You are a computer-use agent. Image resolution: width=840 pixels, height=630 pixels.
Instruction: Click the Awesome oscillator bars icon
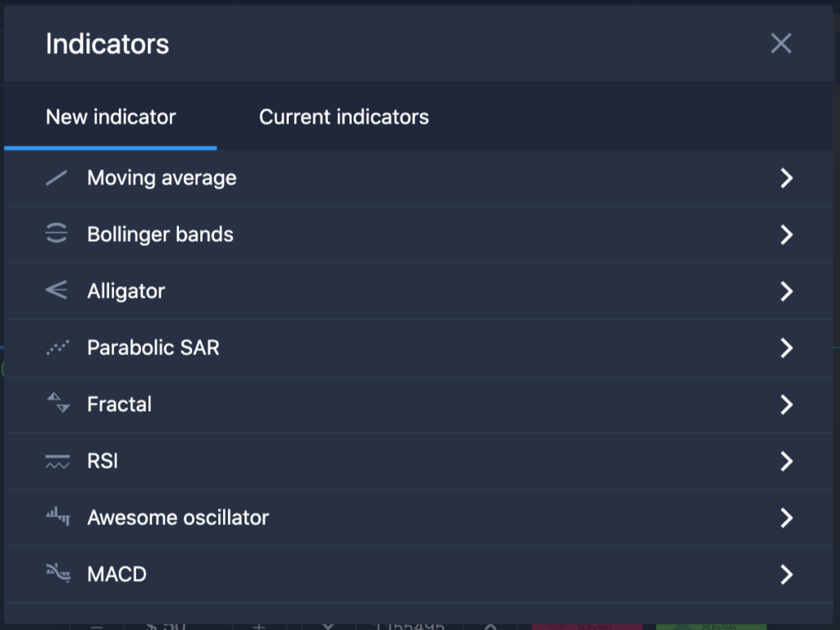point(57,517)
